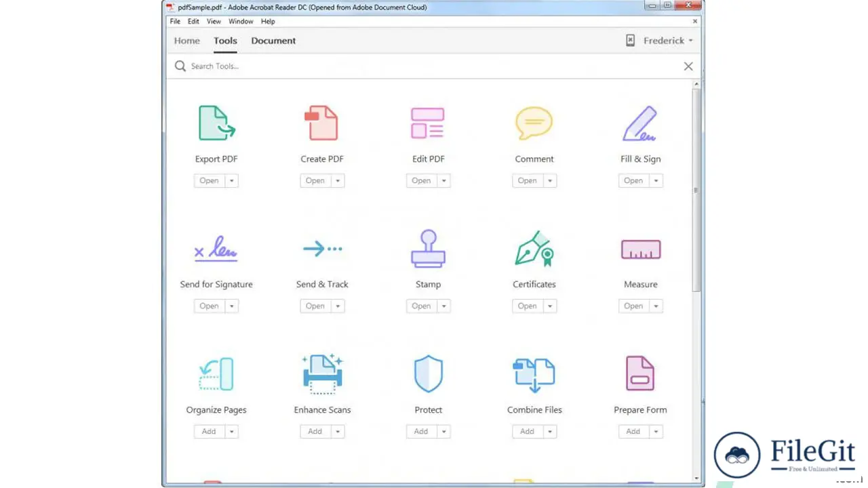
Task: Click Open button under Comment
Action: click(528, 181)
